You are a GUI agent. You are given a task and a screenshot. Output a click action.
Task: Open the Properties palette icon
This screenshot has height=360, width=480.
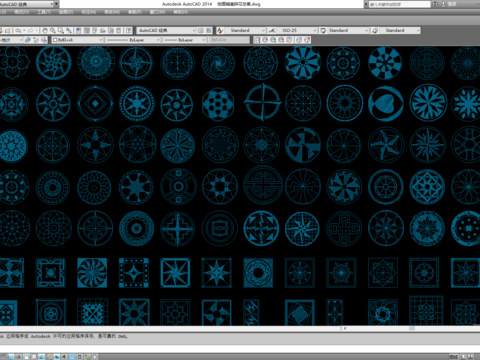click(x=79, y=30)
